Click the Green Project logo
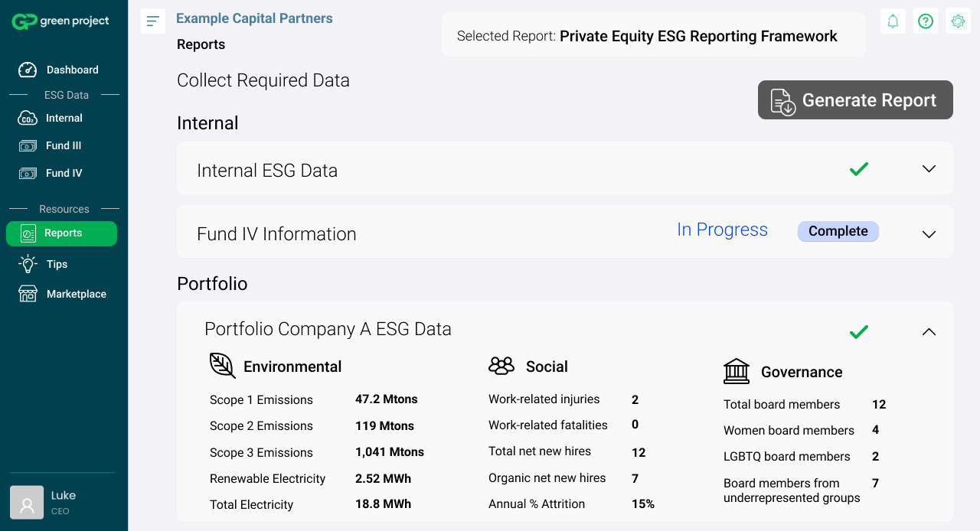The height and width of the screenshot is (531, 980). pyautogui.click(x=60, y=21)
